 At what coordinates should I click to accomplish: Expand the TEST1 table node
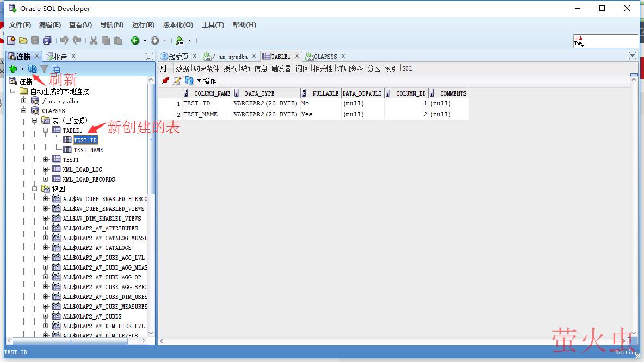[46, 160]
